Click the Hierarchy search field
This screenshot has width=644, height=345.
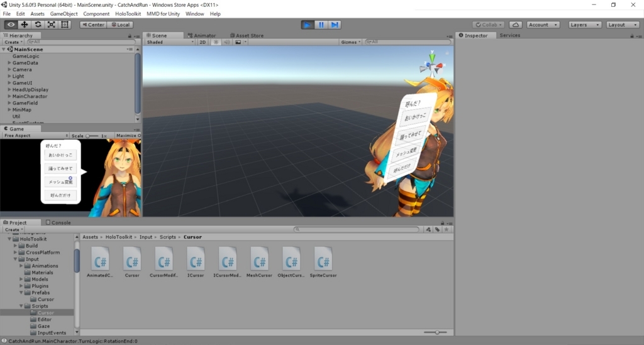tap(80, 42)
